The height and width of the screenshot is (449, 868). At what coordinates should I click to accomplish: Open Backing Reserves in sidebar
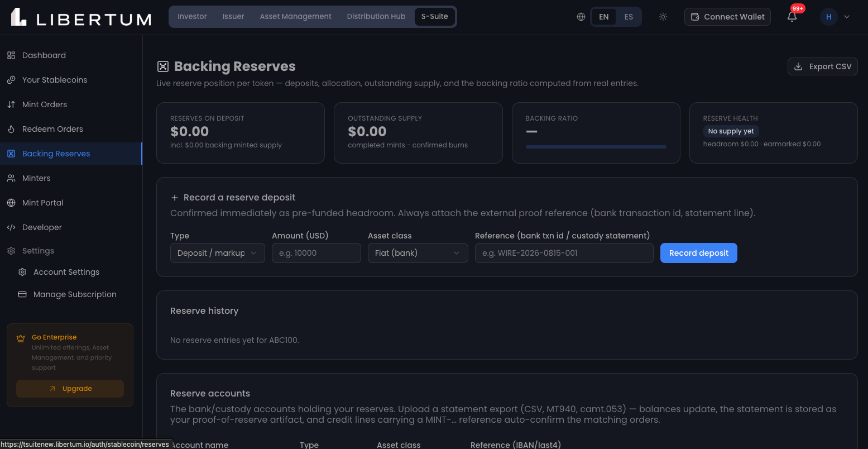pos(71,154)
